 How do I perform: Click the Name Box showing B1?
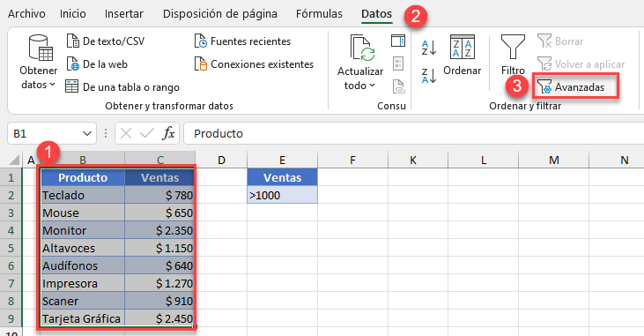[45, 134]
